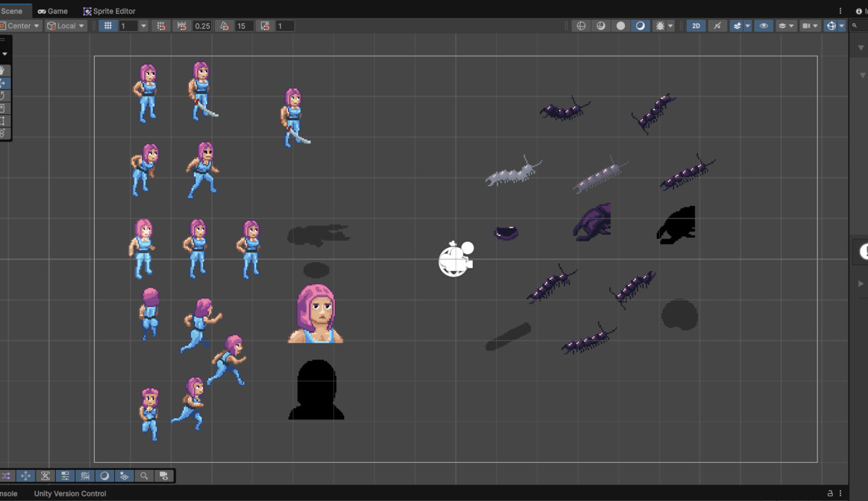Switch the draw mode to Wireframe

tap(580, 26)
